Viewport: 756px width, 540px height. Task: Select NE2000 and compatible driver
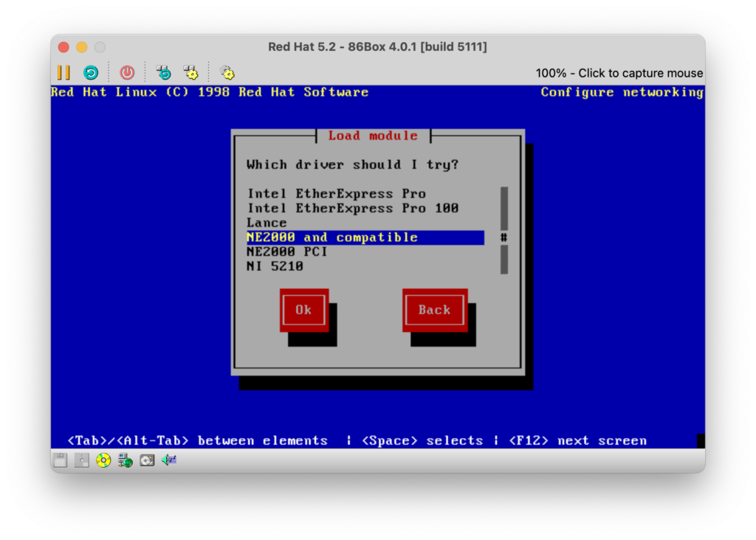365,238
